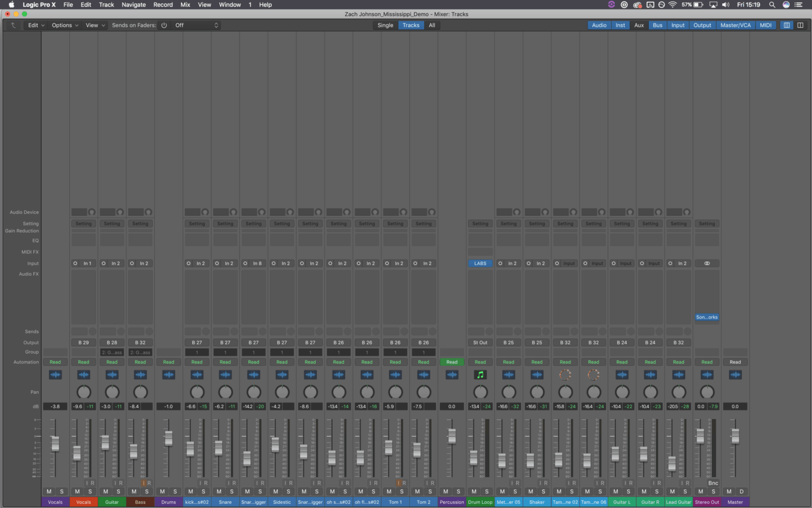
Task: Click the single mixer view icon top right
Action: (786, 25)
